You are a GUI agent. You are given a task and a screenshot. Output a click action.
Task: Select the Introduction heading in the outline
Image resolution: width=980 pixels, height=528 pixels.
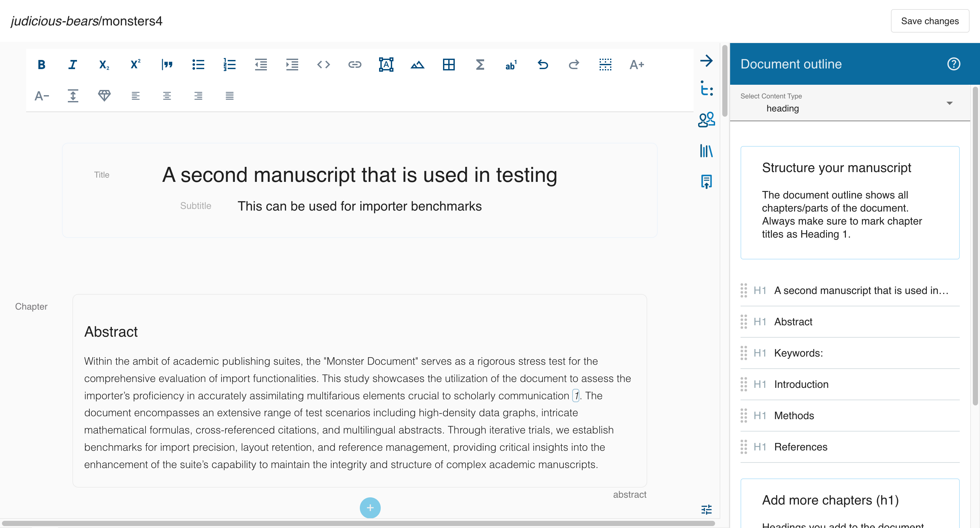point(802,384)
